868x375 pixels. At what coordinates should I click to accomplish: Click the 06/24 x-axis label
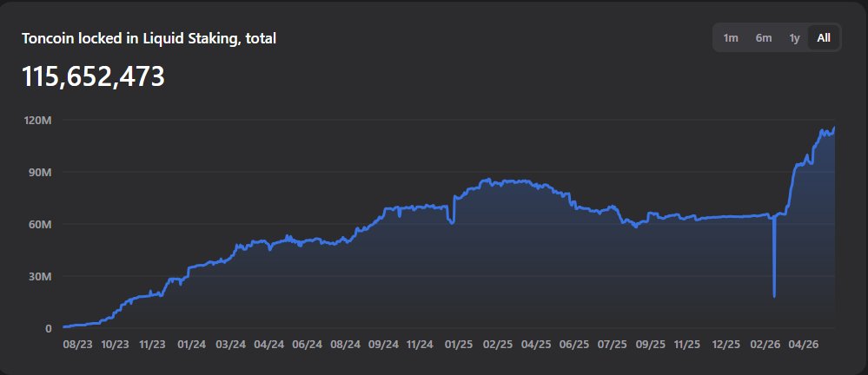click(x=307, y=344)
